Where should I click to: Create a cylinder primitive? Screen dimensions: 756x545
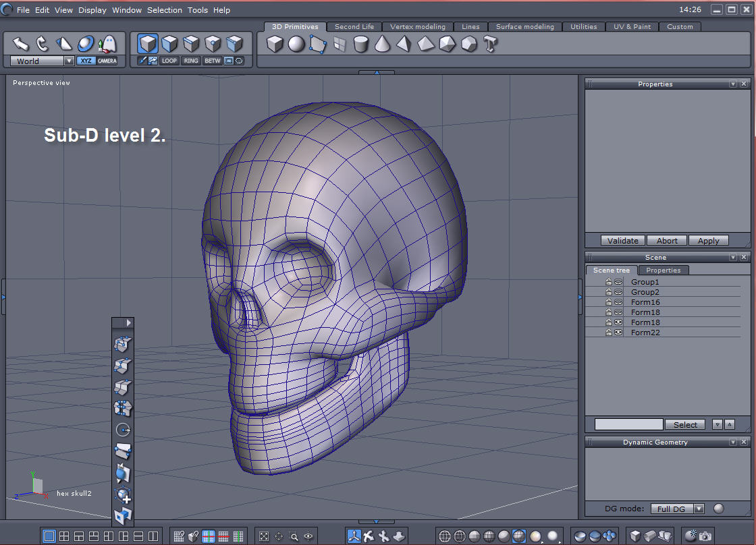tap(360, 44)
